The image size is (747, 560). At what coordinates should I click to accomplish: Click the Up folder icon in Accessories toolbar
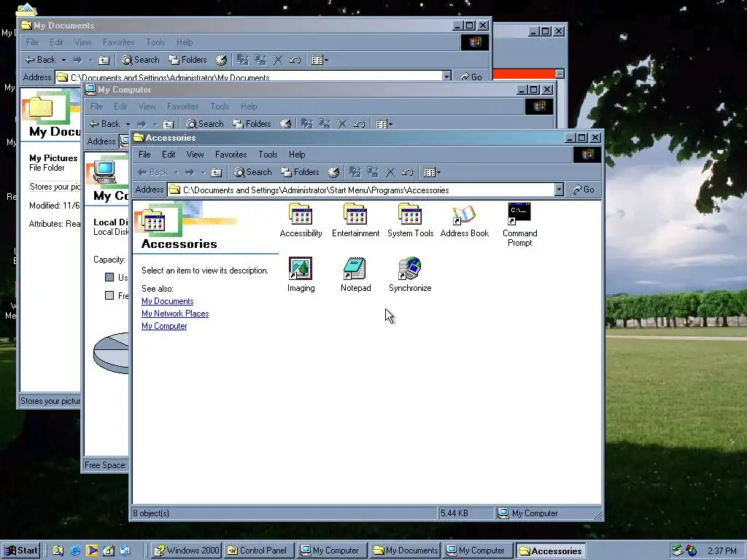[216, 172]
